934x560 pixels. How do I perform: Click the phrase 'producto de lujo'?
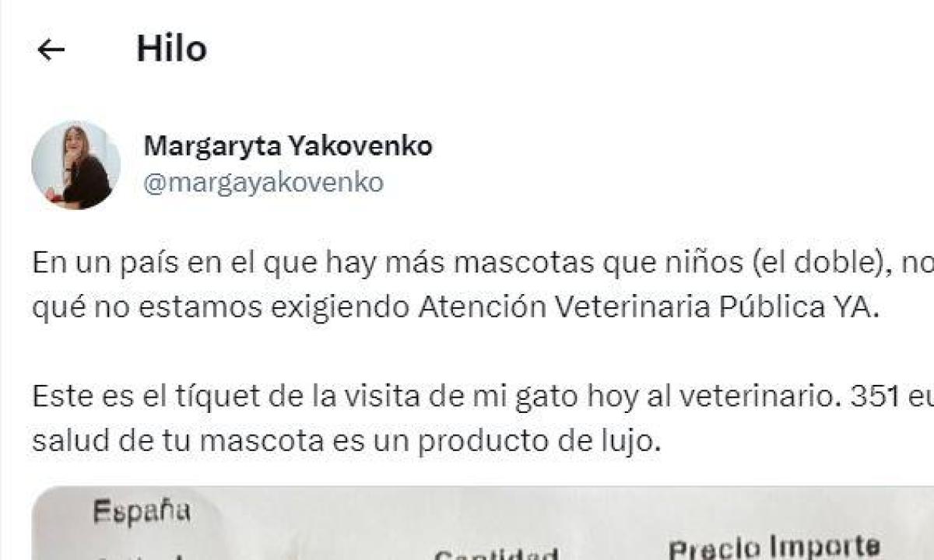click(x=539, y=442)
